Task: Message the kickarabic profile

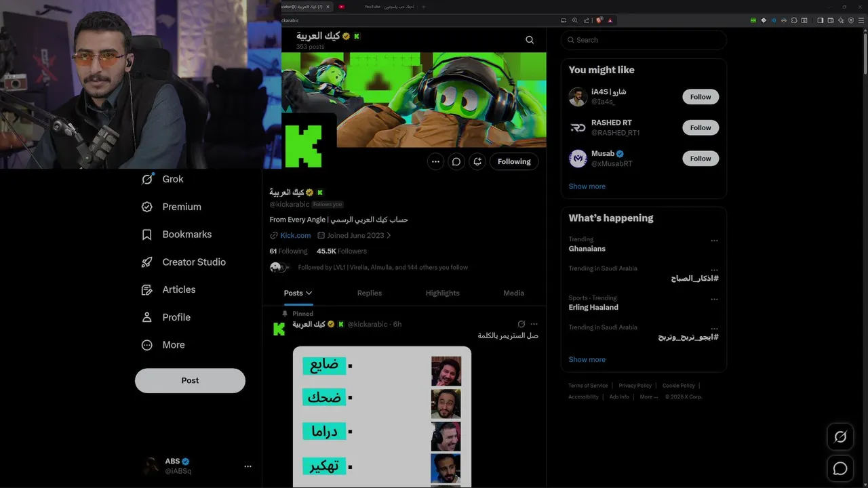Action: point(456,161)
